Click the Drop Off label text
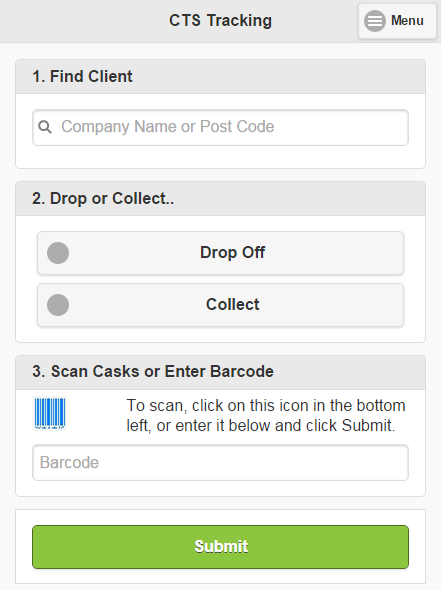Viewport: 441px width, 590px height. [x=233, y=252]
